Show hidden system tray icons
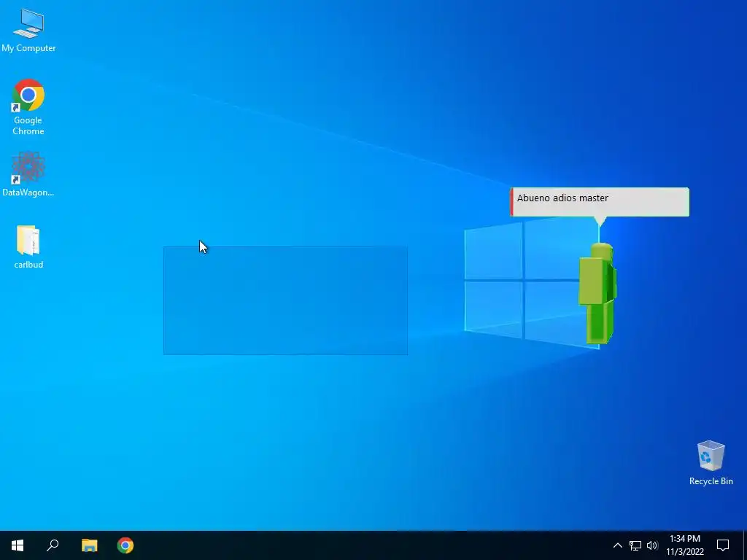Image resolution: width=747 pixels, height=560 pixels. tap(617, 545)
